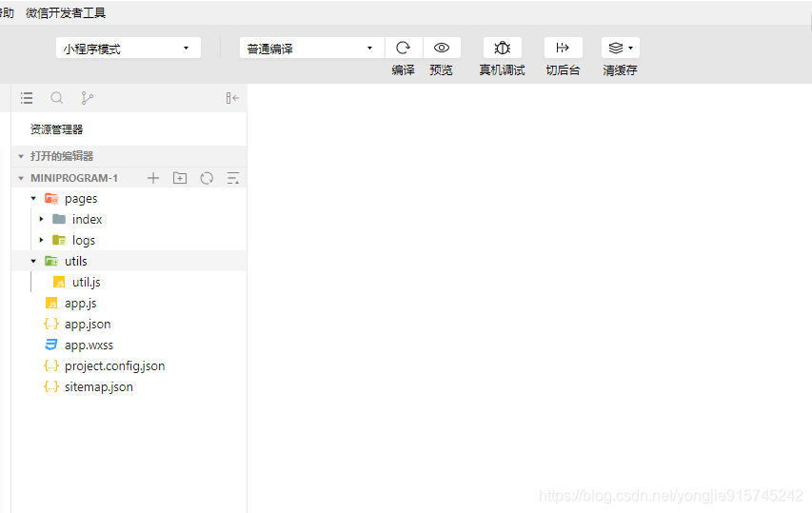Add new file in MINIPROGRAM-1

153,178
